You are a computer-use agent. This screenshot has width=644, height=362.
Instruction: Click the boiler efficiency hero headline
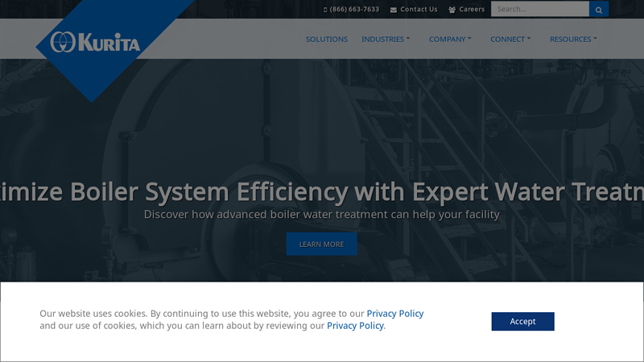click(322, 191)
